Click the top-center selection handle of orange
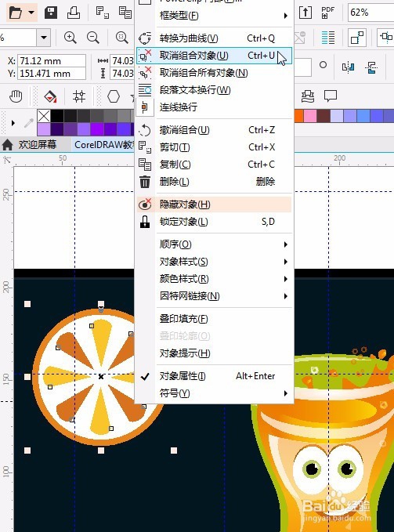 point(101,304)
